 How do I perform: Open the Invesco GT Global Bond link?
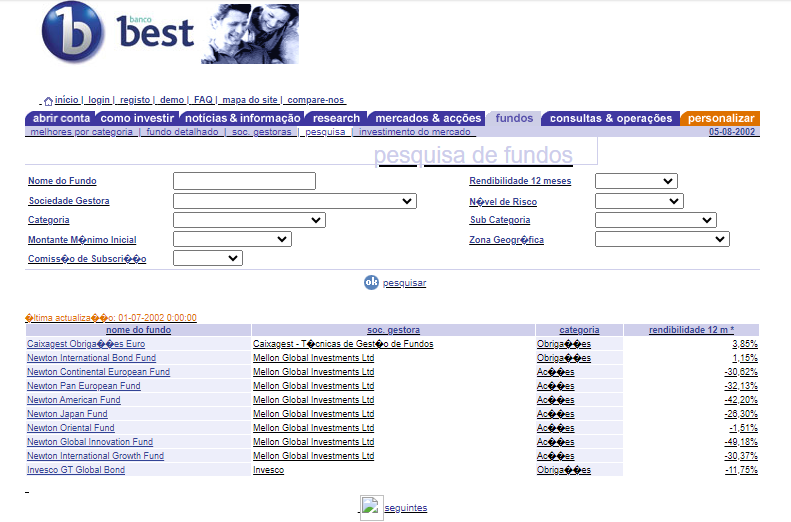tap(76, 470)
